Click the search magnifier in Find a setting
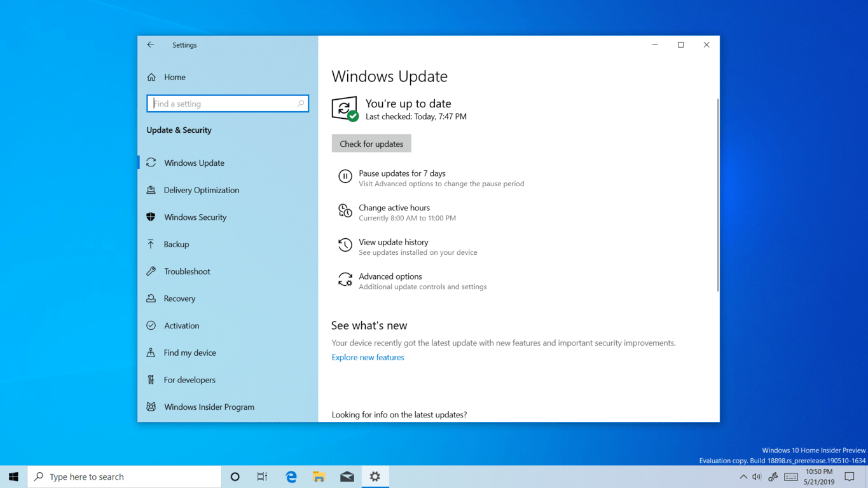The image size is (868, 488). 301,104
